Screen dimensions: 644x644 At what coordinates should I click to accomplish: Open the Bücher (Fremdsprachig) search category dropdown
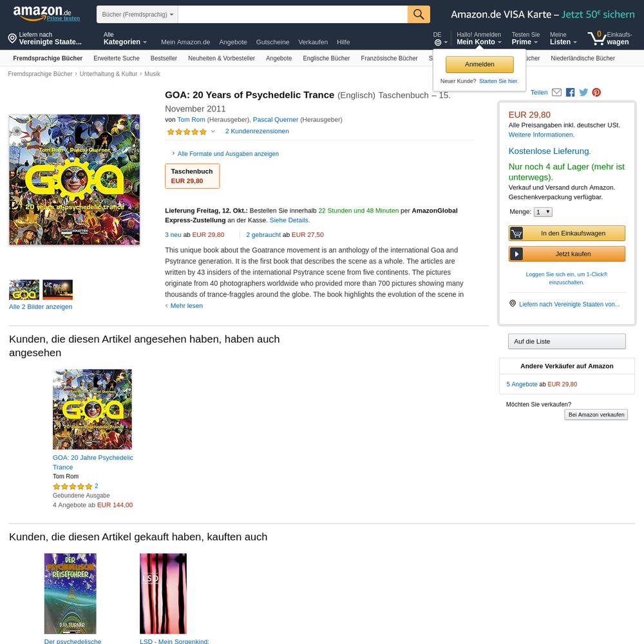[x=137, y=14]
